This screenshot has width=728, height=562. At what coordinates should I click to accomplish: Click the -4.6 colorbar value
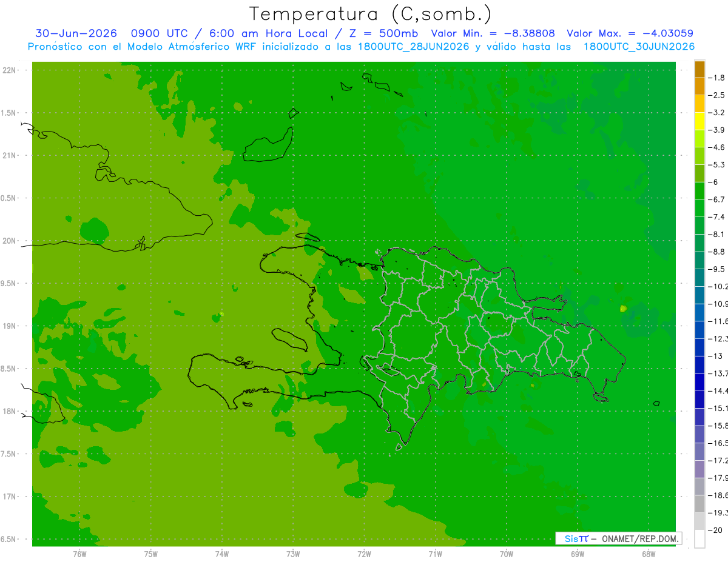(717, 147)
